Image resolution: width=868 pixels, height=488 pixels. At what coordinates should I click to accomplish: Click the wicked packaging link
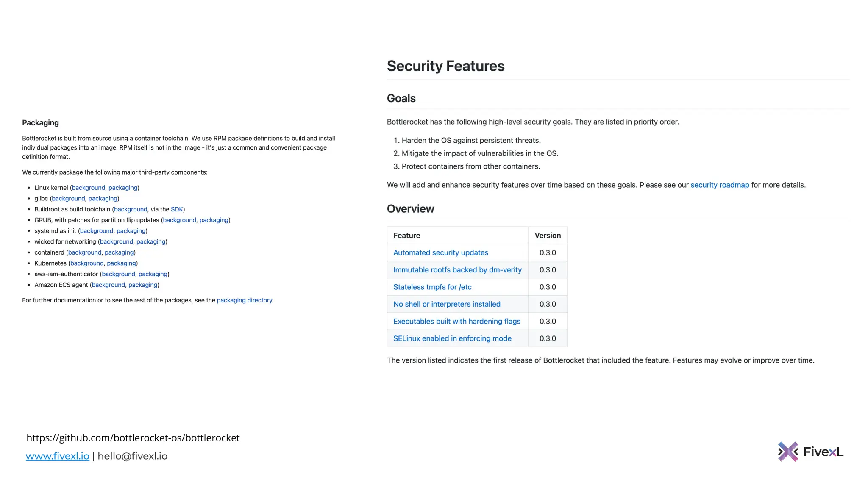[x=151, y=242]
